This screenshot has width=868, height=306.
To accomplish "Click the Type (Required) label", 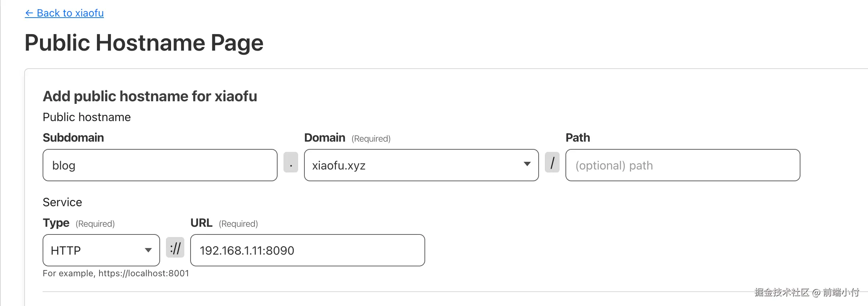I will tap(79, 223).
